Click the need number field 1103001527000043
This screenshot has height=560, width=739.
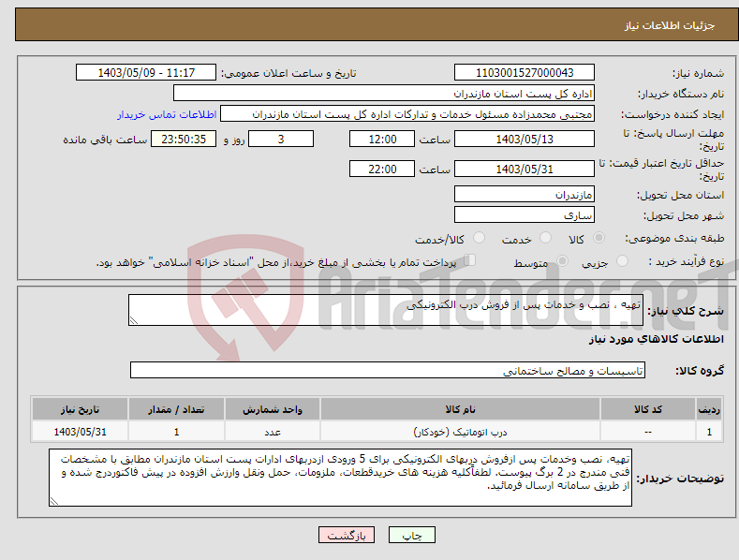pyautogui.click(x=525, y=73)
